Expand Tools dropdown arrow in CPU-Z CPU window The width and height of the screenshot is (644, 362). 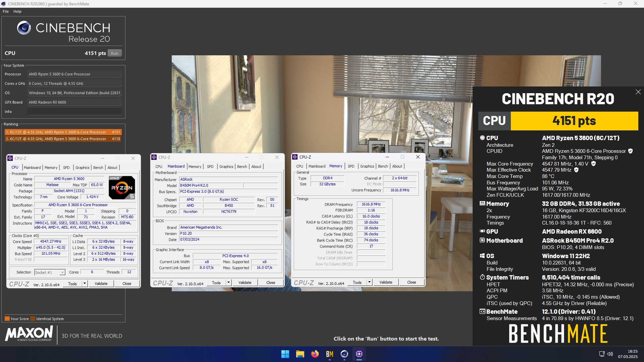click(x=85, y=284)
